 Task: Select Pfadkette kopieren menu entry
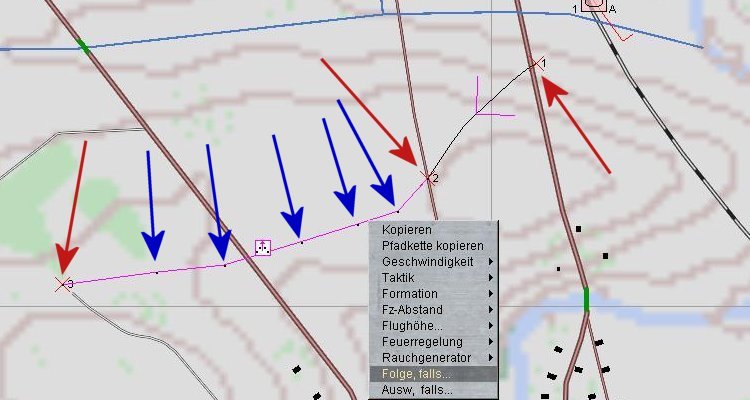click(433, 245)
